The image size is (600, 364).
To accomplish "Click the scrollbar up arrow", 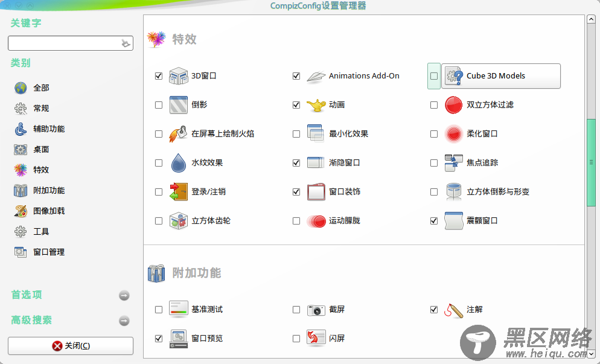I will point(591,19).
